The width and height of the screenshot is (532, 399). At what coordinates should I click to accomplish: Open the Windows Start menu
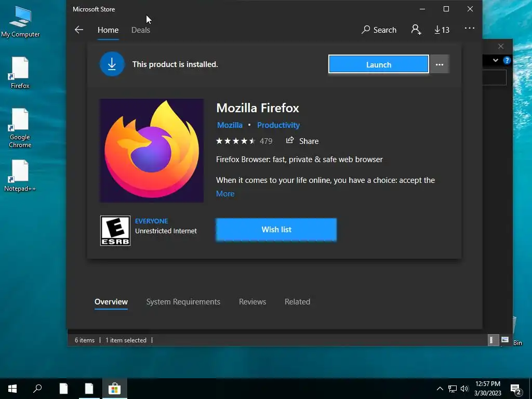coord(12,389)
